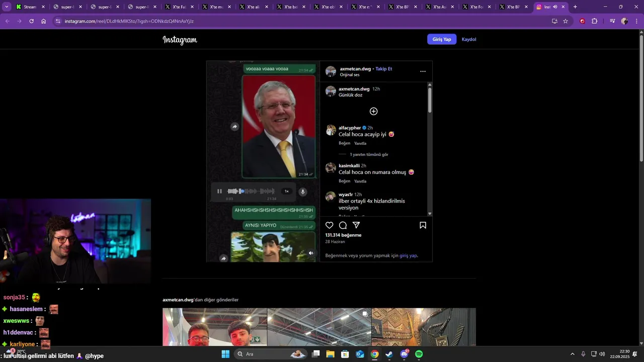Click the Giriş Yap button

coord(442,39)
